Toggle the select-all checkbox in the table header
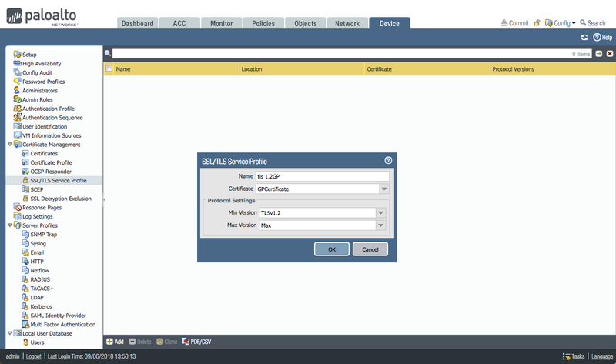This screenshot has width=616, height=364. [x=109, y=68]
